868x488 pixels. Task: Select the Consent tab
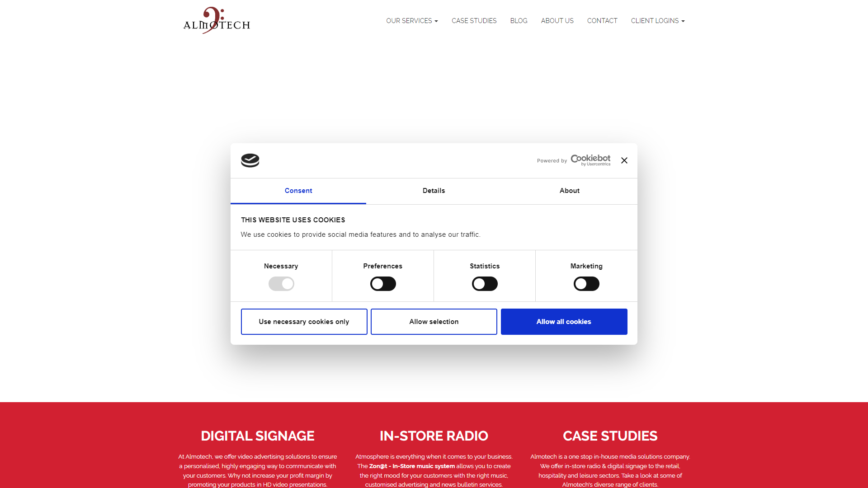tap(298, 191)
